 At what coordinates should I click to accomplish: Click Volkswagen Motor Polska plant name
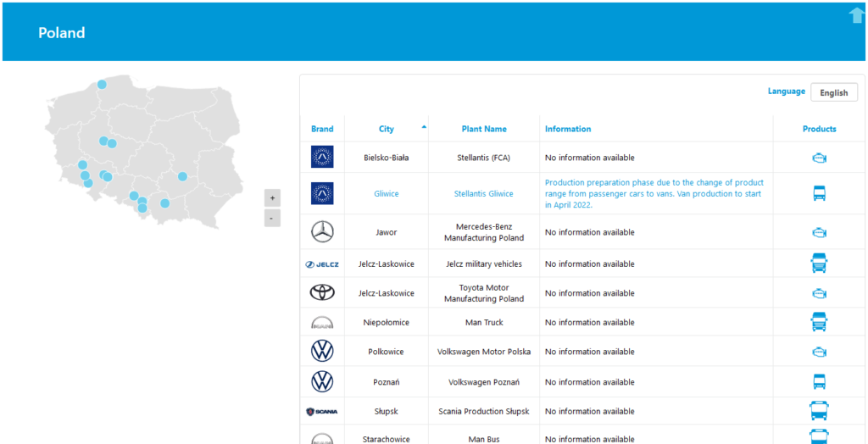pyautogui.click(x=484, y=352)
